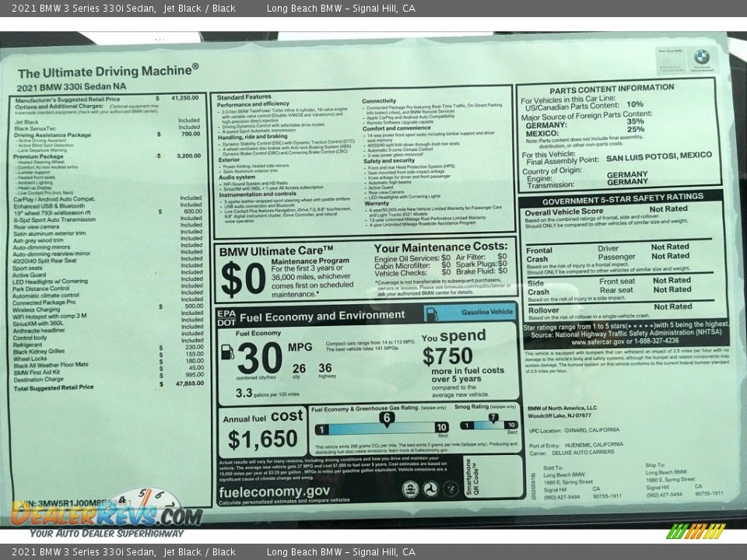The image size is (747, 560).
Task: Open the www.safercar.gov address
Action: (x=599, y=341)
